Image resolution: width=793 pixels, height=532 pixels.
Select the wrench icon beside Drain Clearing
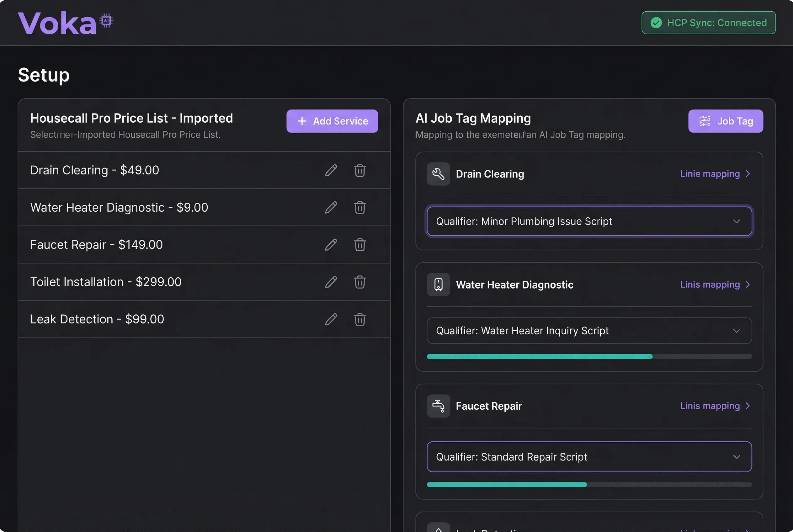click(438, 174)
